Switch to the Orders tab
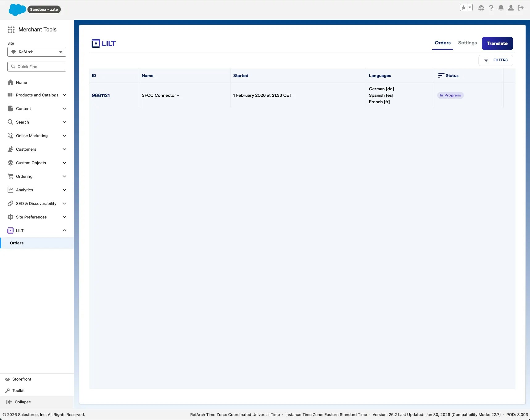The width and height of the screenshot is (530, 420). coord(443,43)
